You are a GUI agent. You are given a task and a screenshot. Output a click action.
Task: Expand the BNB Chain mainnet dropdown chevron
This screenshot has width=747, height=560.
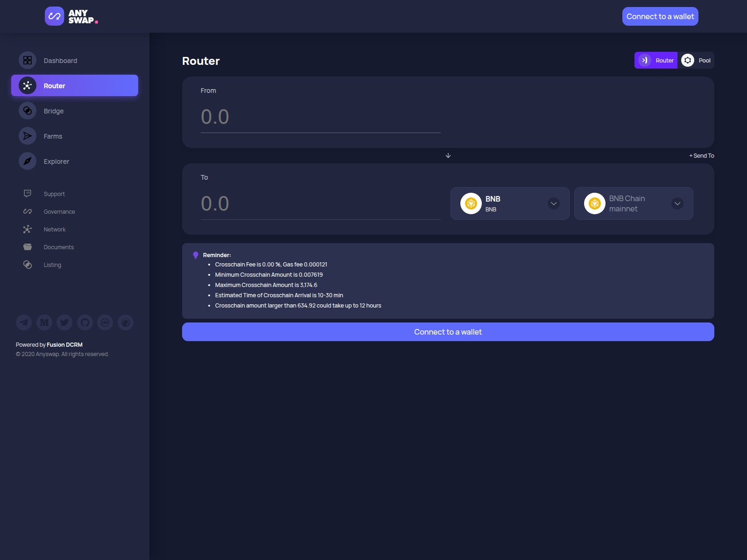[677, 203]
